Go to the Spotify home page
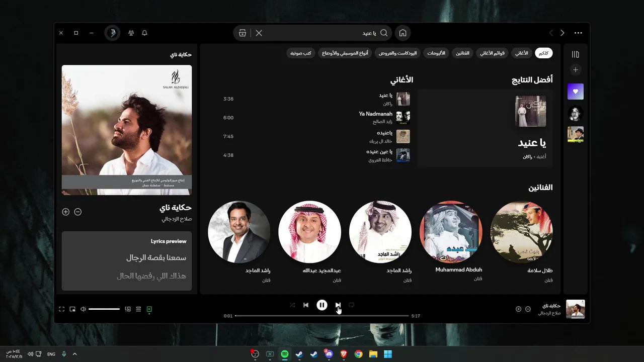 pyautogui.click(x=403, y=33)
